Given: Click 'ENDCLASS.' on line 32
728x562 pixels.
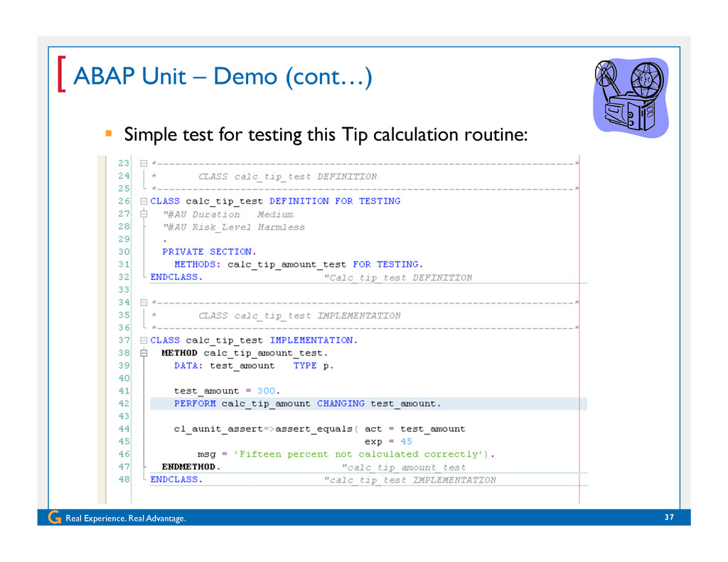Looking at the screenshot, I should (176, 277).
